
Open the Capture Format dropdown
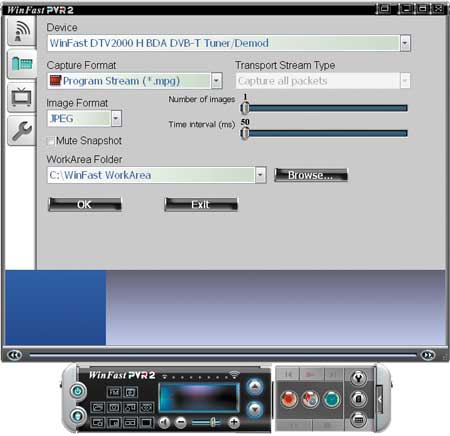click(217, 81)
